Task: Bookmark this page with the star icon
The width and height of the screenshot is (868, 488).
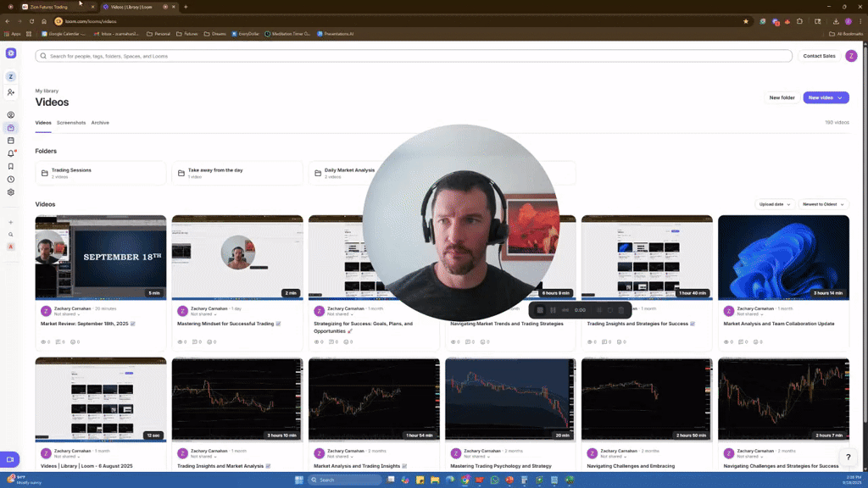Action: tap(746, 21)
